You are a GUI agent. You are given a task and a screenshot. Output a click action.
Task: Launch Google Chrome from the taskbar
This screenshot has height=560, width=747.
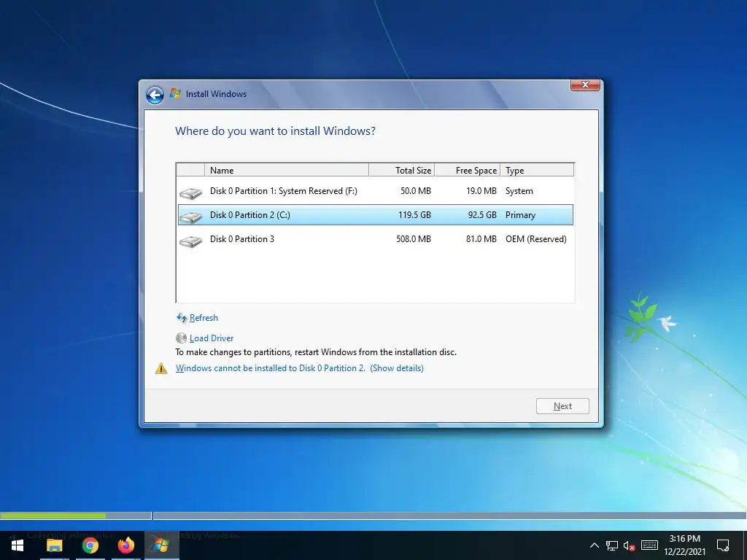pos(90,545)
